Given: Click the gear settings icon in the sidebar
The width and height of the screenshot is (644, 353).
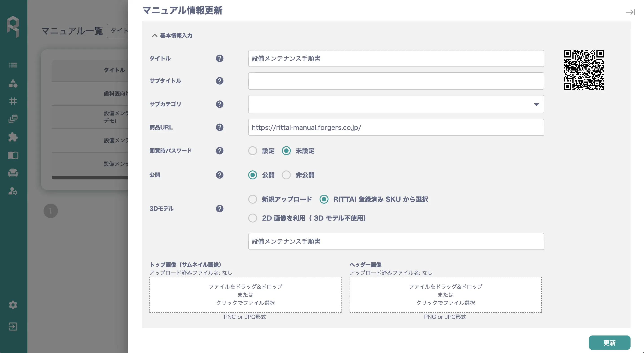Looking at the screenshot, I should click(x=13, y=305).
